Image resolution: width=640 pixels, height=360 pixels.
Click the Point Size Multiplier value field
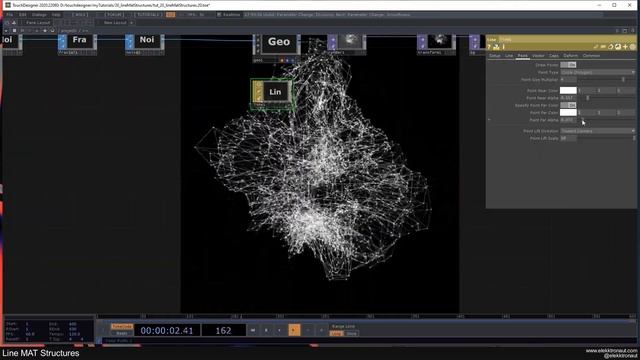coord(568,80)
